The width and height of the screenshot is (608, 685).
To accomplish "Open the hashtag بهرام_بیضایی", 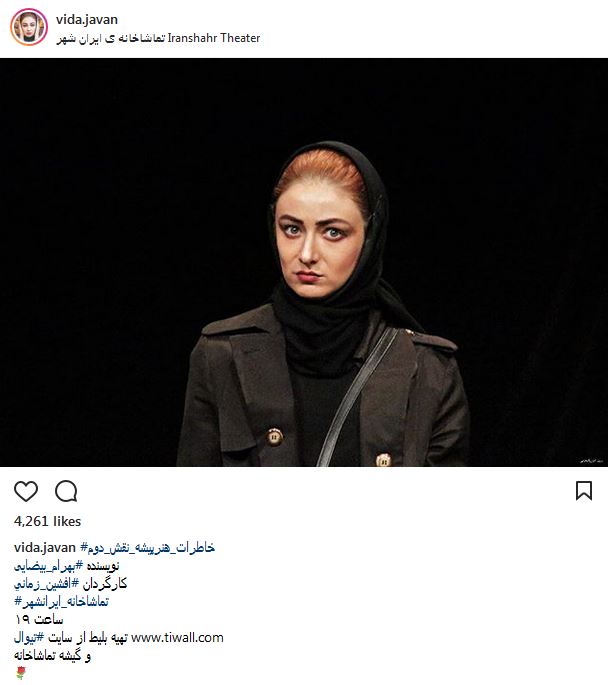I will pyautogui.click(x=48, y=566).
